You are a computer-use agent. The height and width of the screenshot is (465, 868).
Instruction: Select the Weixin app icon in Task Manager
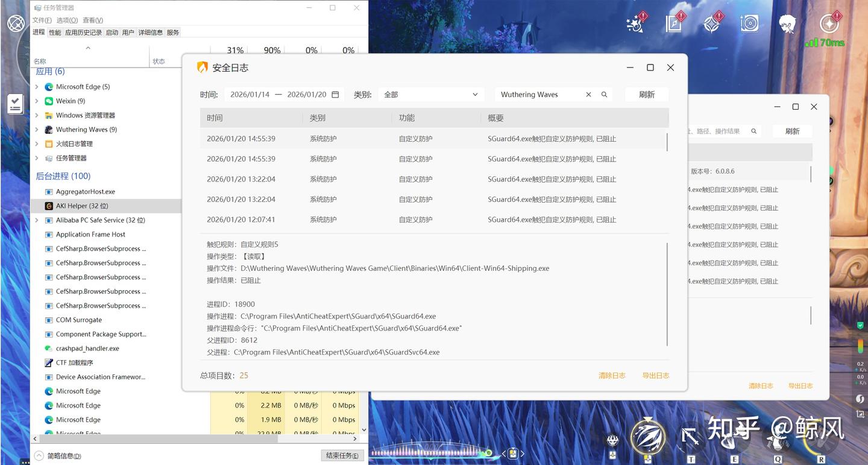click(x=49, y=101)
